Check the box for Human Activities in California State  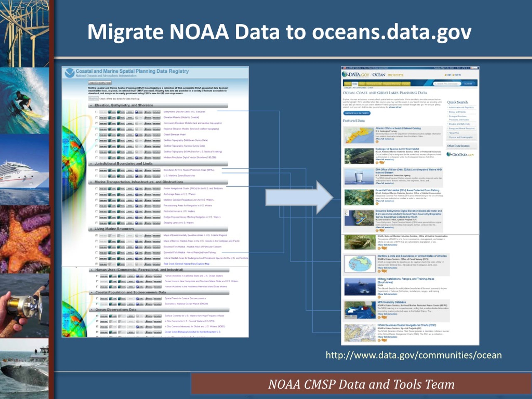pyautogui.click(x=97, y=276)
